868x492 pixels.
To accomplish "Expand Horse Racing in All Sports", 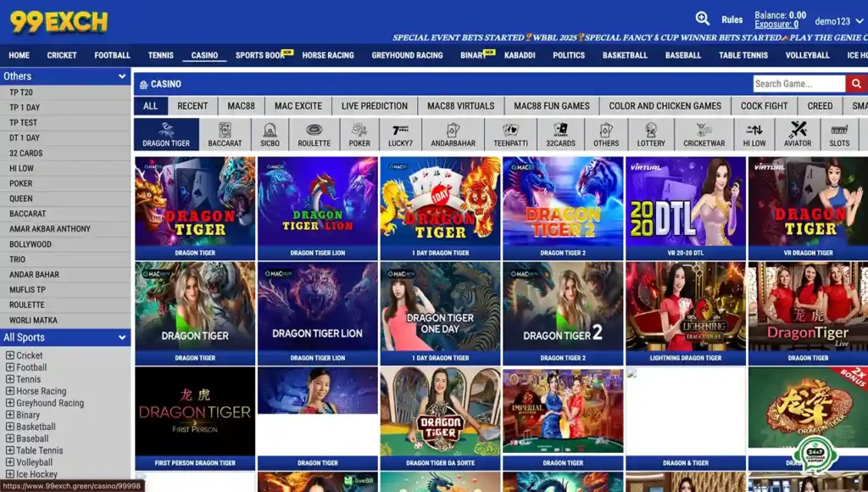I will [10, 392].
